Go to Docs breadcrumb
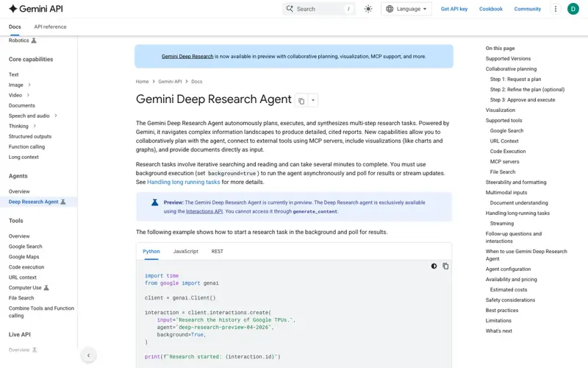Viewport: 588px width, 368px height. pyautogui.click(x=196, y=82)
